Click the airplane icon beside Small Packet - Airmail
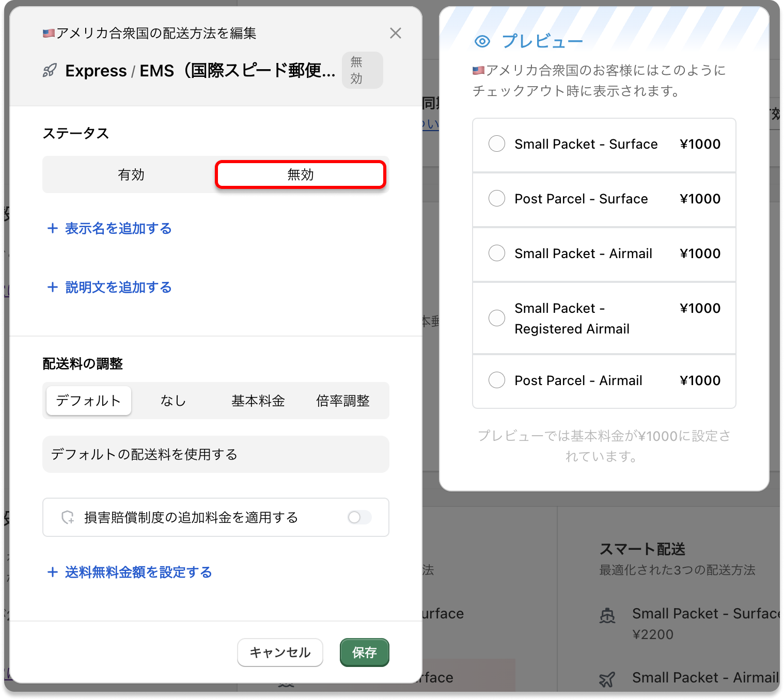Viewport: 784px width, 700px height. (607, 679)
